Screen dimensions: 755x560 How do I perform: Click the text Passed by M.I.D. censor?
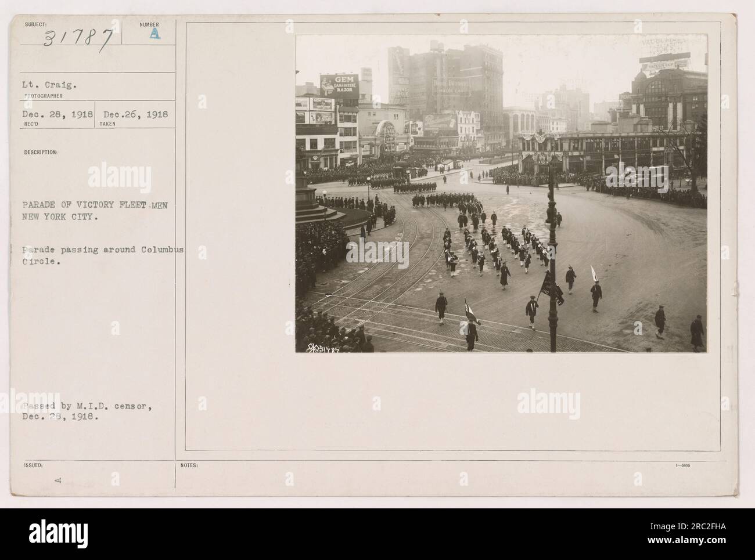[86, 406]
